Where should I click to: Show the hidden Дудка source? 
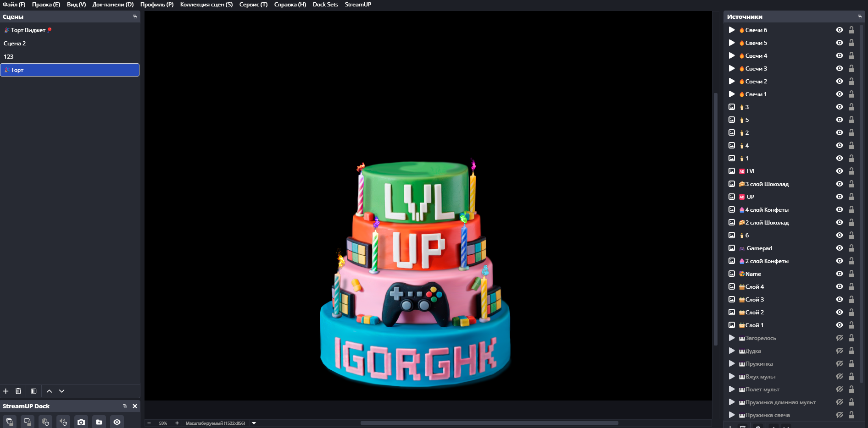[839, 351]
